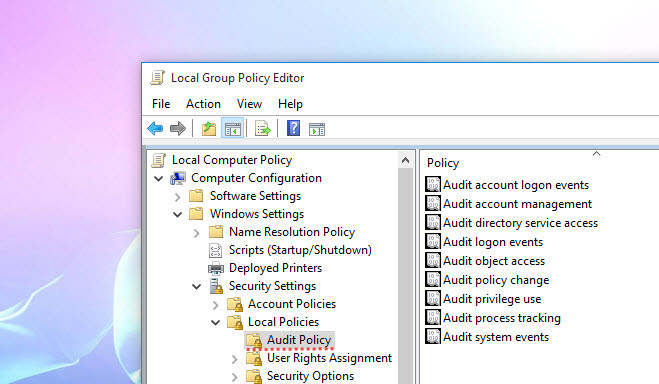Image resolution: width=659 pixels, height=384 pixels.
Task: Select the 'Local Computer Policy' root label
Action: (232, 160)
